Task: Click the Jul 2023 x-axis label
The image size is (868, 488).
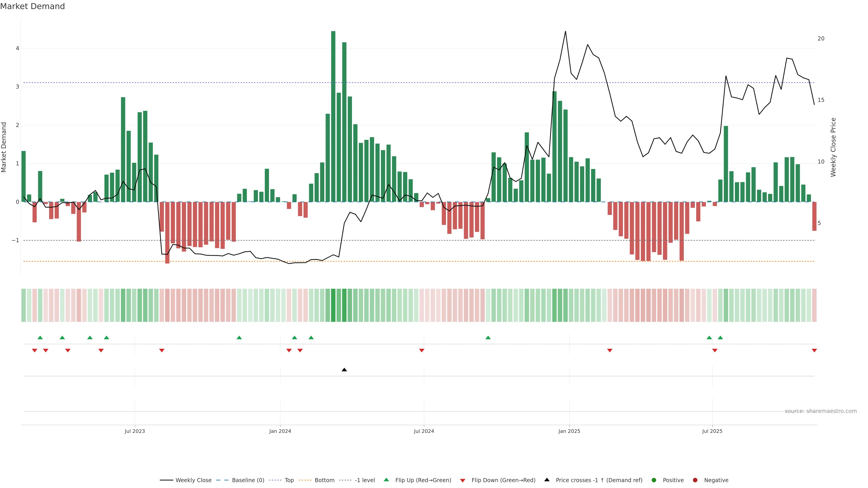Action: [134, 431]
